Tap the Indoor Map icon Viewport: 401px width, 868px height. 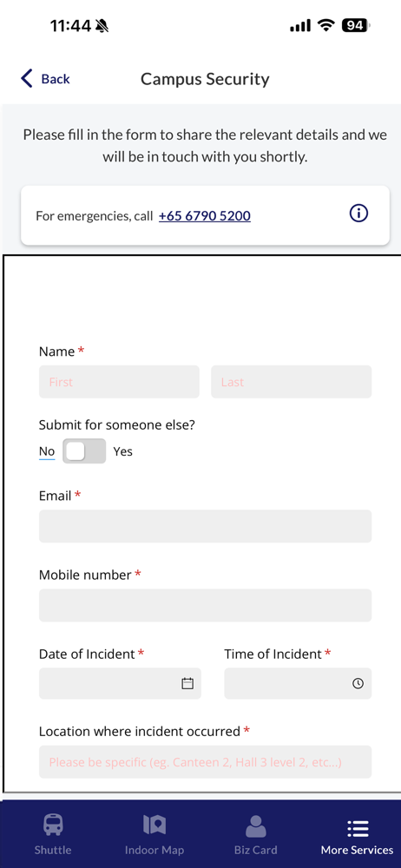[x=154, y=825]
